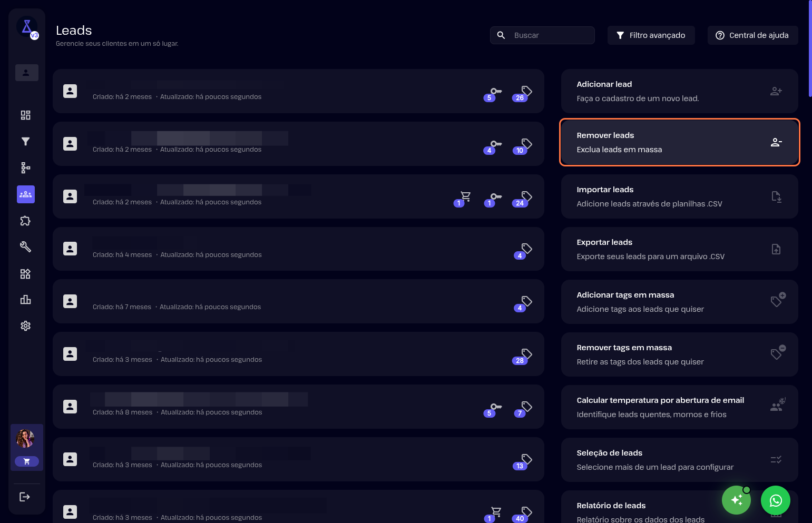Viewport: 812px width, 523px height.
Task: Click Seleção de leads option
Action: click(679, 460)
